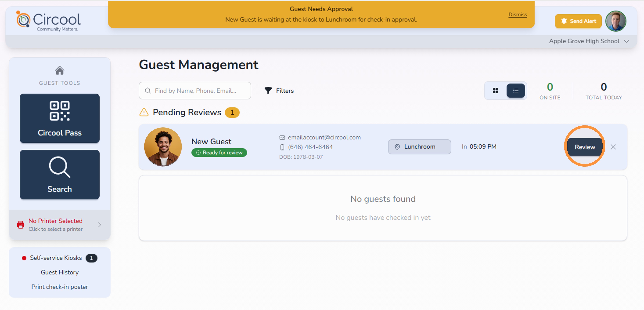
Task: Click the Self-service Kiosks count badge
Action: point(91,258)
